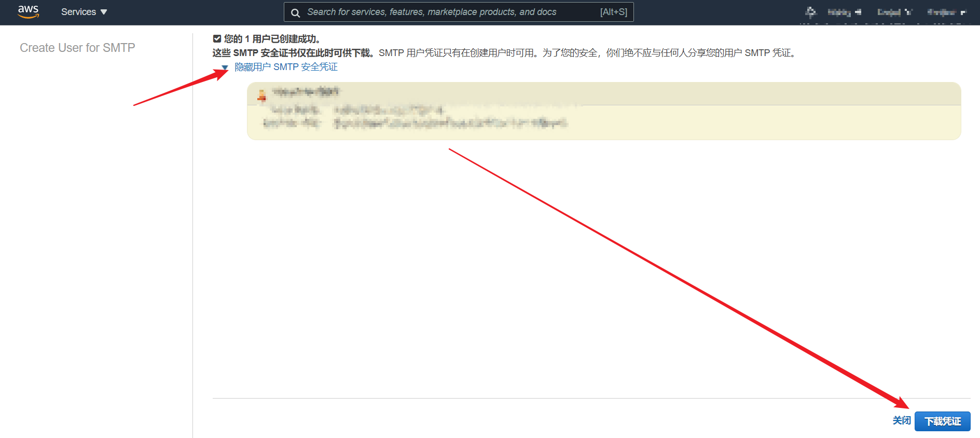
Task: Click the 关闭 link
Action: 902,420
